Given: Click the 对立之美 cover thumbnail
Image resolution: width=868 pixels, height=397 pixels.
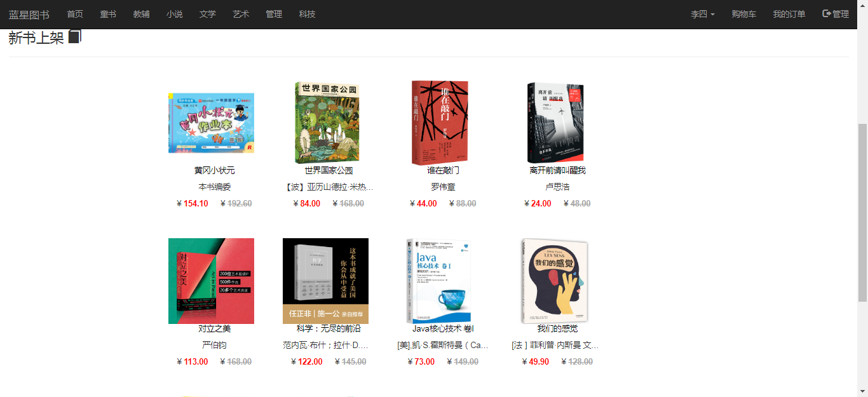Looking at the screenshot, I should click(211, 281).
